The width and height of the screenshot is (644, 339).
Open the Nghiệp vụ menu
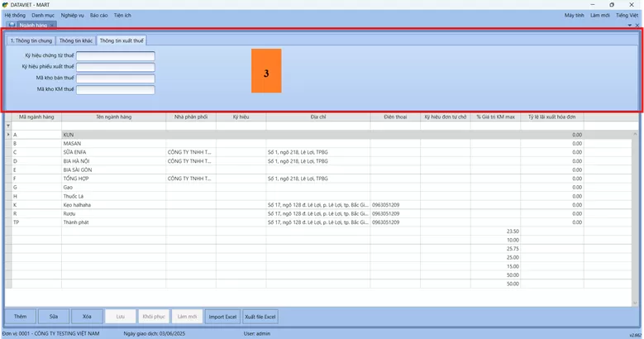[72, 15]
